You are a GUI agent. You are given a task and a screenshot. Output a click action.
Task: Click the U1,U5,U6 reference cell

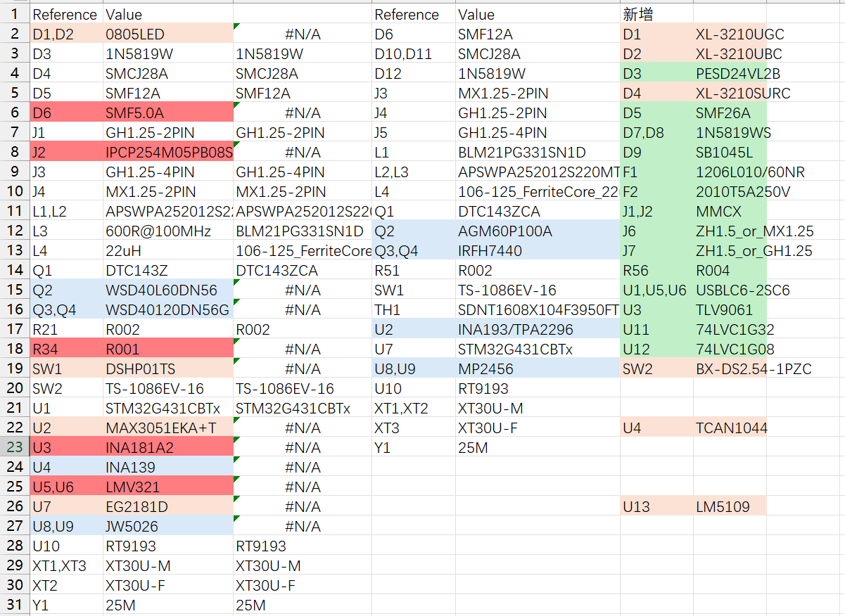pyautogui.click(x=656, y=290)
